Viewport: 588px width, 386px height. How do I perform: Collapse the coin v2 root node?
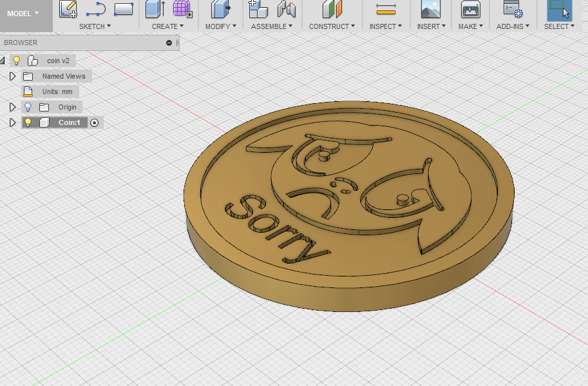[x=3, y=61]
